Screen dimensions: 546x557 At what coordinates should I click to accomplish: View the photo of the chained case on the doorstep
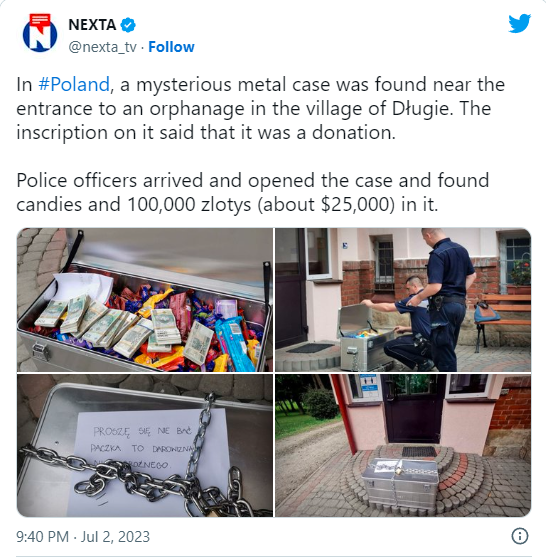pos(403,445)
